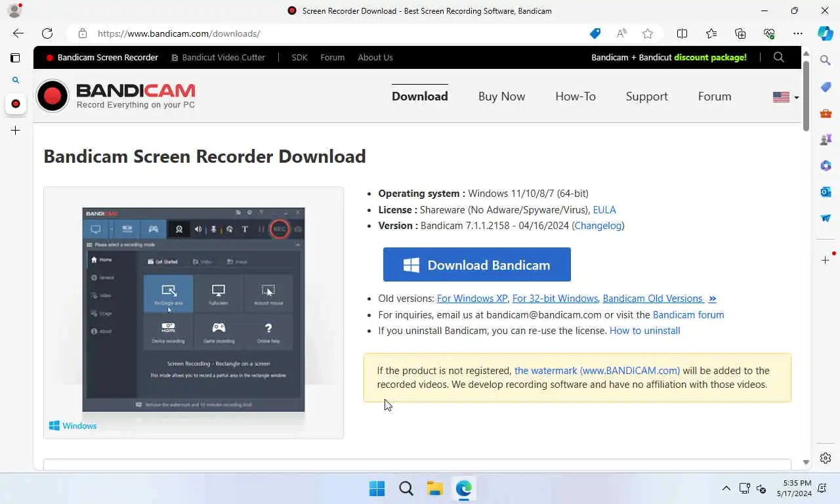Open Forum link in black top bar
The image size is (840, 504).
tap(332, 58)
